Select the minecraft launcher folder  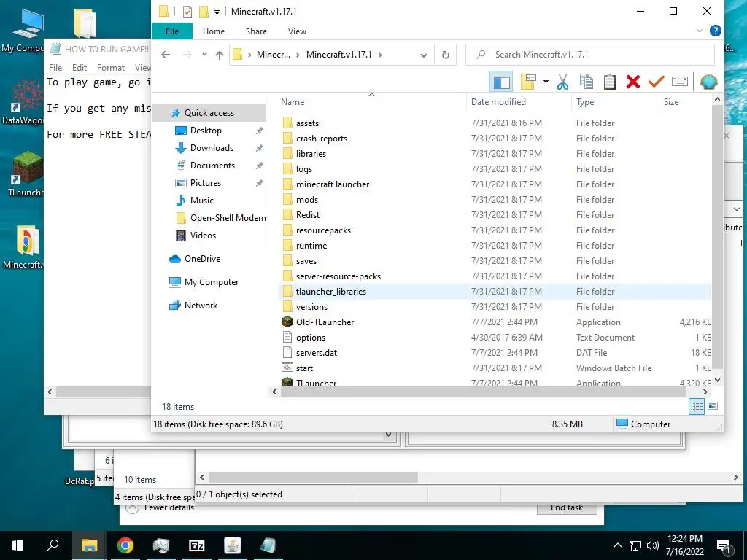[333, 184]
